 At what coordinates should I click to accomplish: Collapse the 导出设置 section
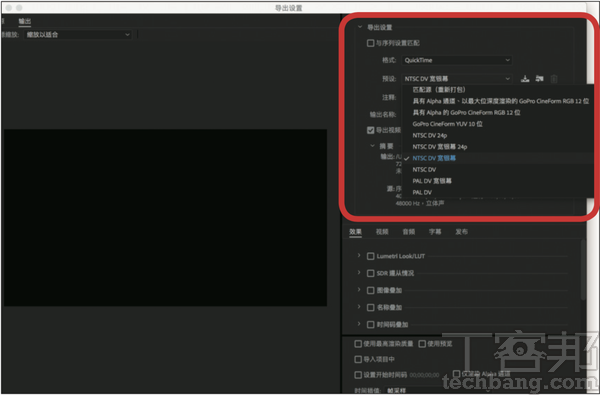pyautogui.click(x=360, y=27)
